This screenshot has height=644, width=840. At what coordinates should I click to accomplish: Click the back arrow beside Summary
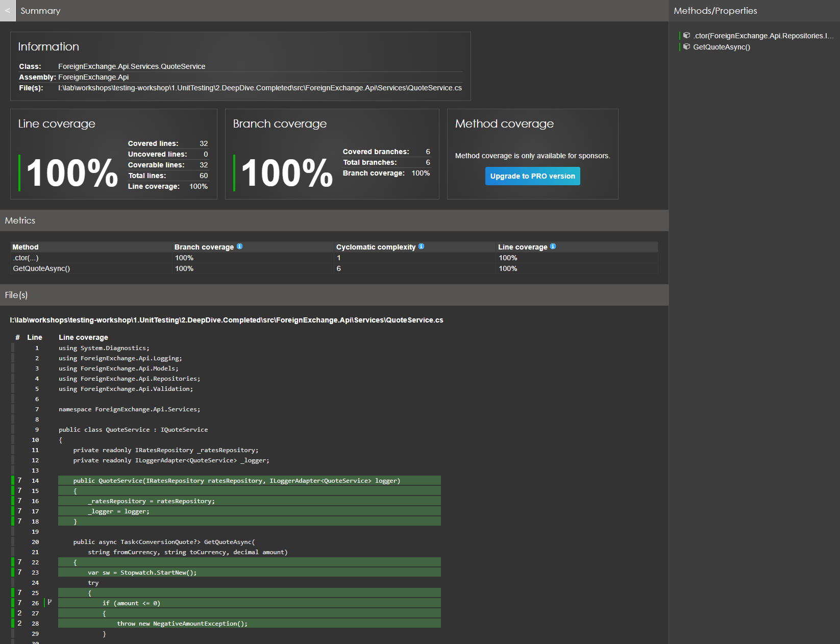8,11
